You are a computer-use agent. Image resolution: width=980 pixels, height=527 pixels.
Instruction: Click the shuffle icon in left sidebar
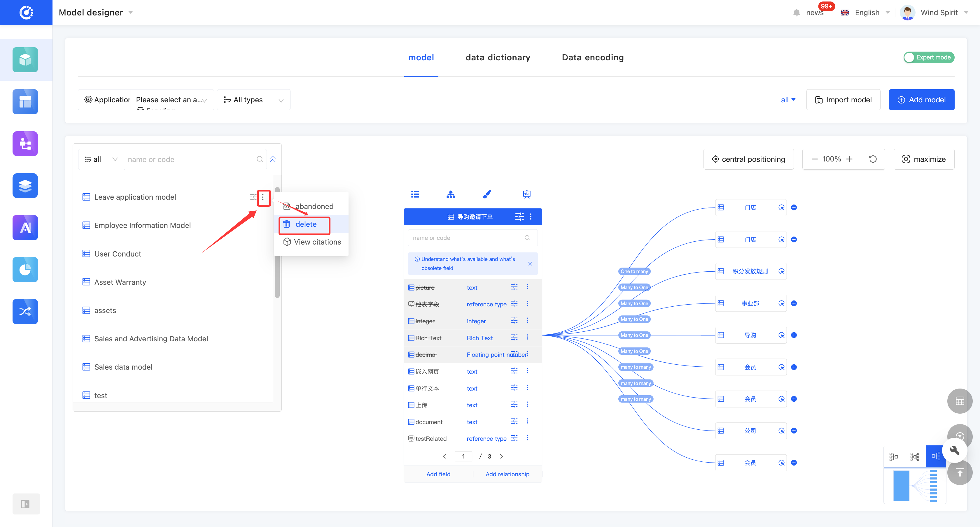click(25, 311)
